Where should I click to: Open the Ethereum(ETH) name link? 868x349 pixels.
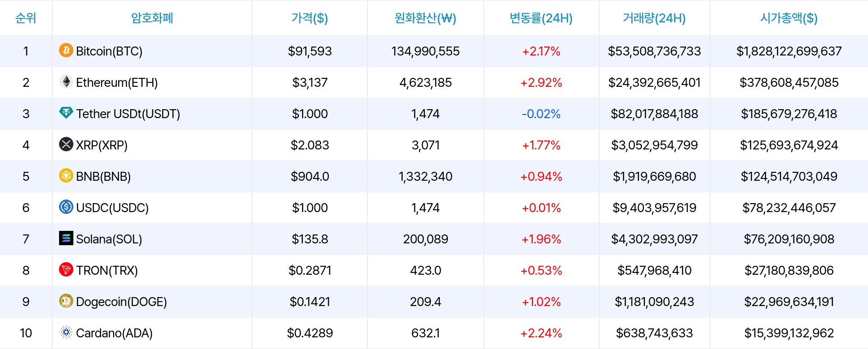pyautogui.click(x=117, y=83)
